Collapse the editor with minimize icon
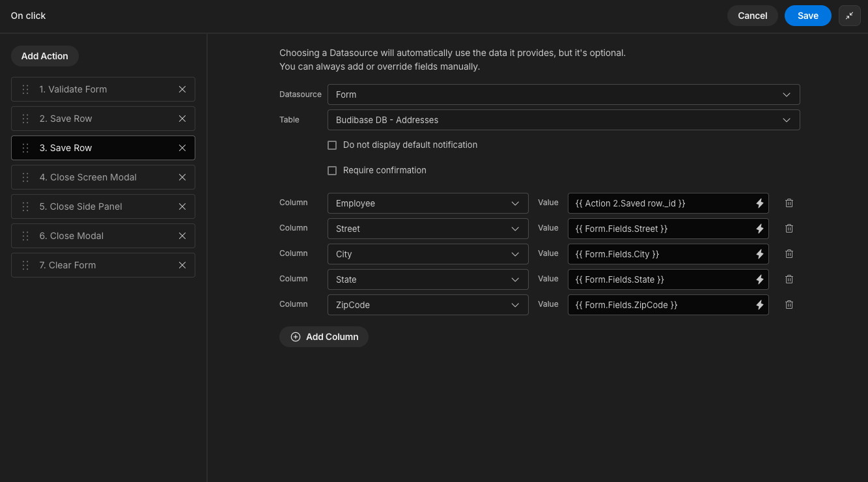 [849, 16]
